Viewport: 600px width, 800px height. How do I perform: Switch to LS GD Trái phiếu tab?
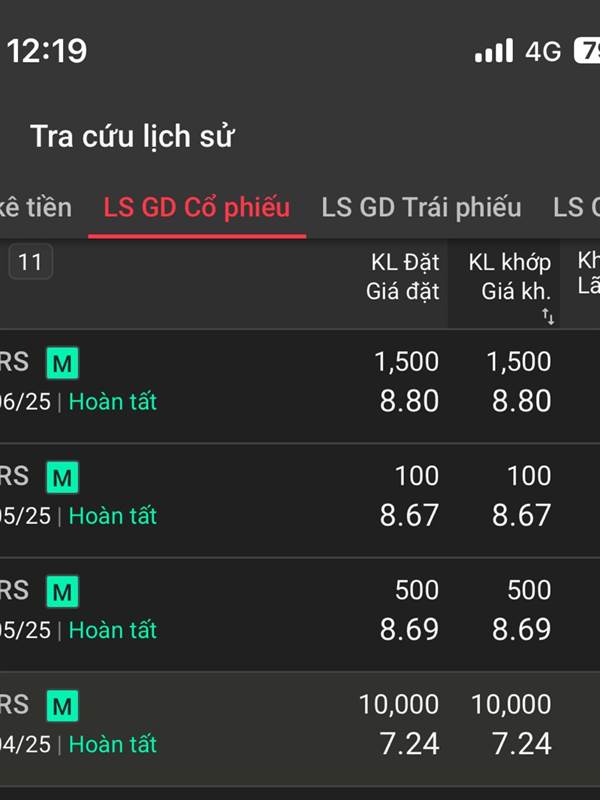coord(421,207)
